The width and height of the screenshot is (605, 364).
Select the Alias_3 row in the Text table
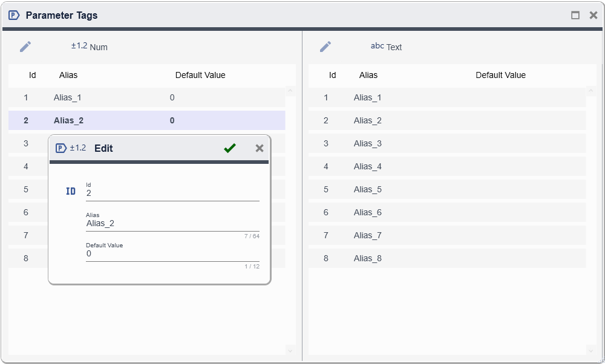point(446,143)
